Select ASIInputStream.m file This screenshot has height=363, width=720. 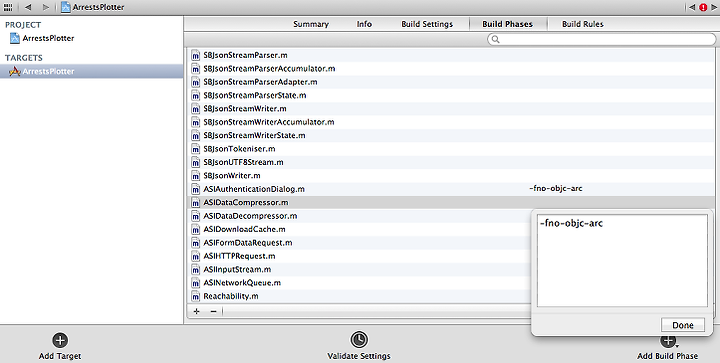pos(237,269)
